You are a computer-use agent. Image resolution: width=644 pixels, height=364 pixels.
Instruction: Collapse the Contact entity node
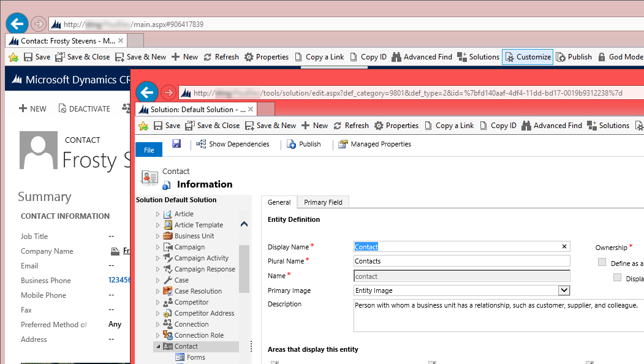157,347
